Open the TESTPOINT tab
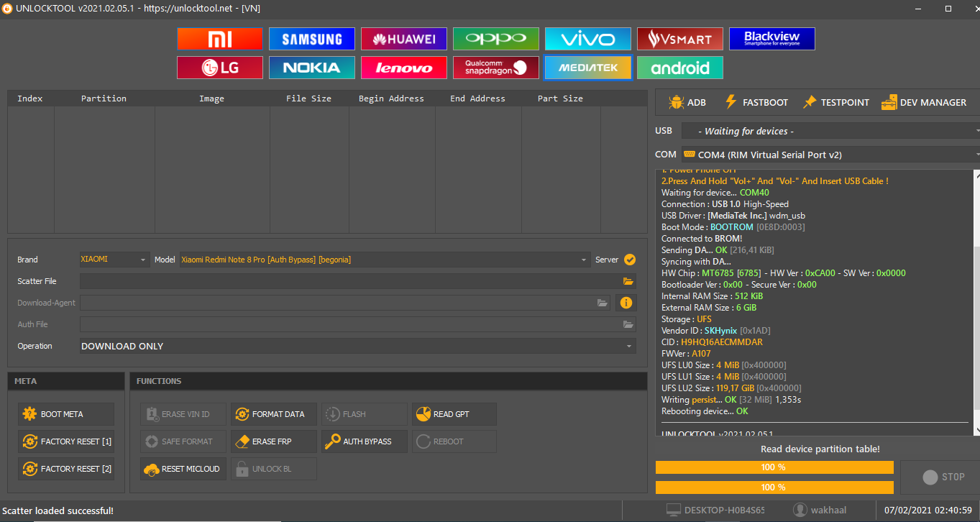 coord(836,102)
